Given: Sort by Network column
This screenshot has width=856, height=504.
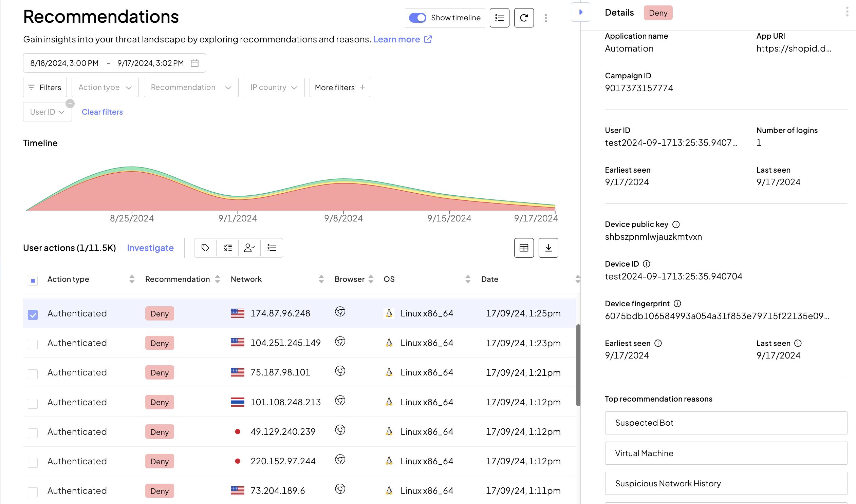Looking at the screenshot, I should [x=321, y=279].
